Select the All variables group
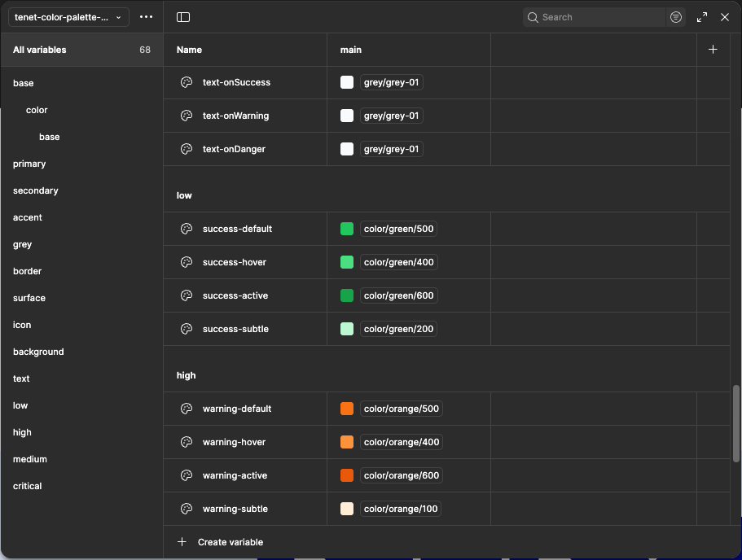Image resolution: width=742 pixels, height=560 pixels. coord(82,50)
